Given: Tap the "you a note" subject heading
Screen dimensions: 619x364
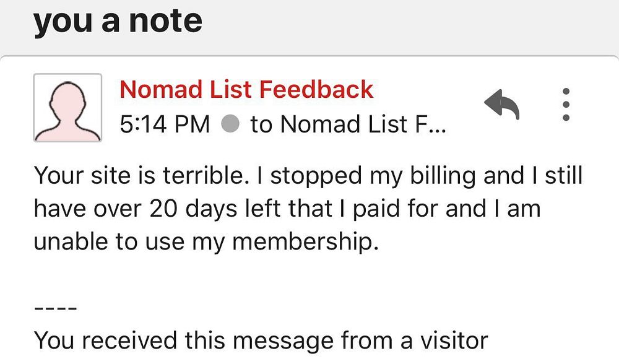Looking at the screenshot, I should 118,21.
